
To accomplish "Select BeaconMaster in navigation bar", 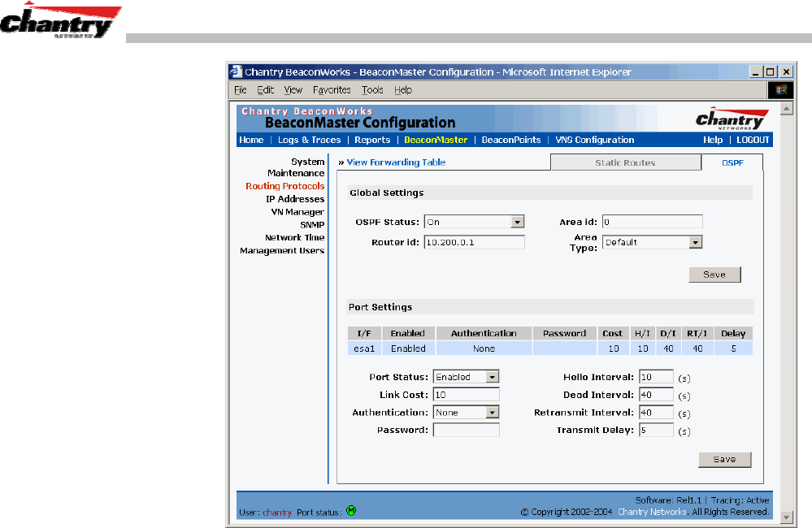I will tap(436, 140).
